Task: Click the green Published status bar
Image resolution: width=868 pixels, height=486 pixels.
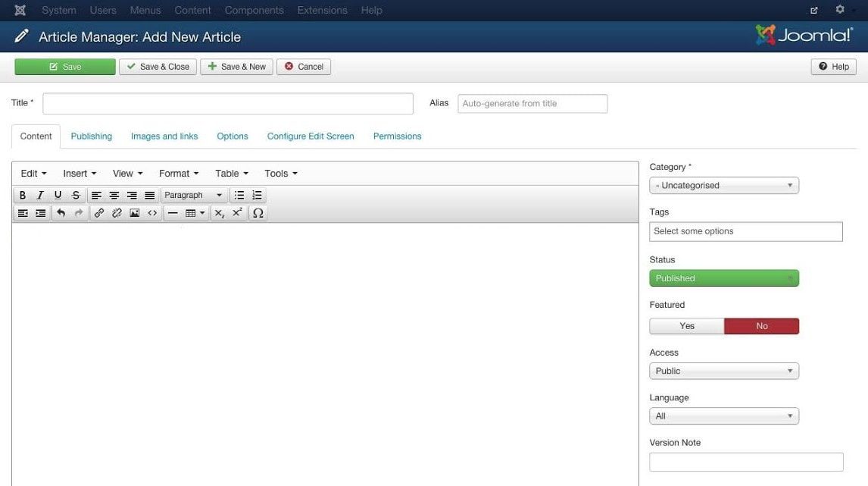Action: coord(723,277)
